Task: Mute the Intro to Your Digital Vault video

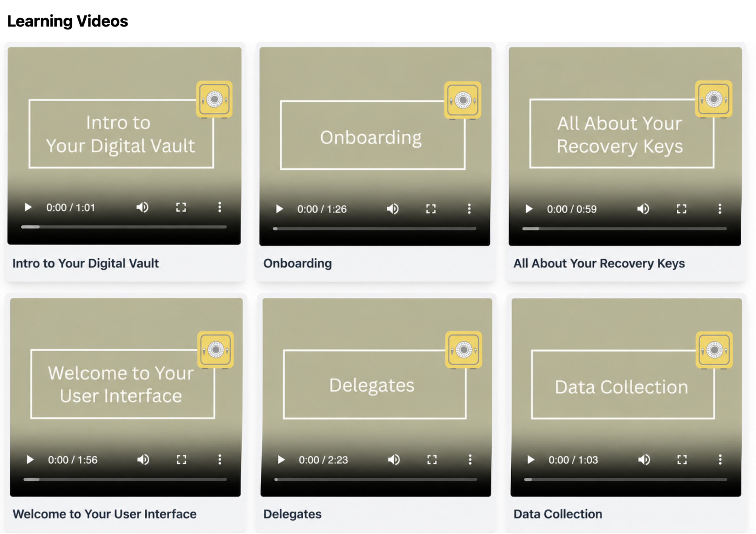Action: click(x=142, y=208)
